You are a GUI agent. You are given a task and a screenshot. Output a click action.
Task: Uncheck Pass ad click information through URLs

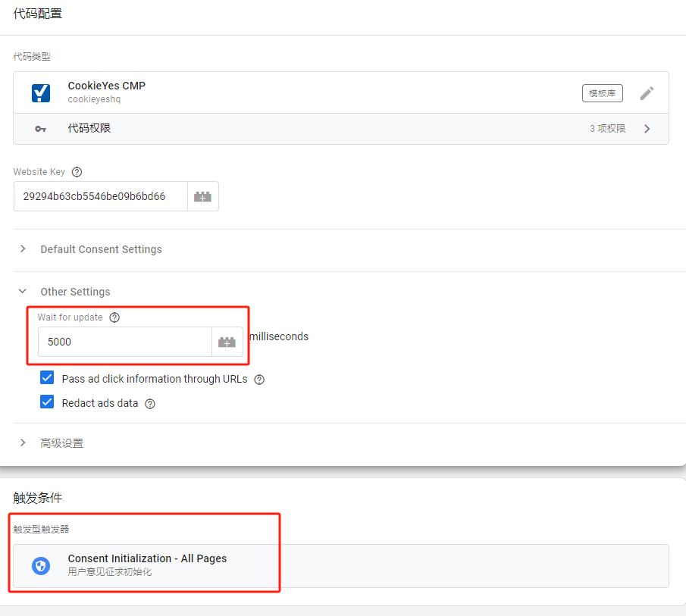pos(48,379)
